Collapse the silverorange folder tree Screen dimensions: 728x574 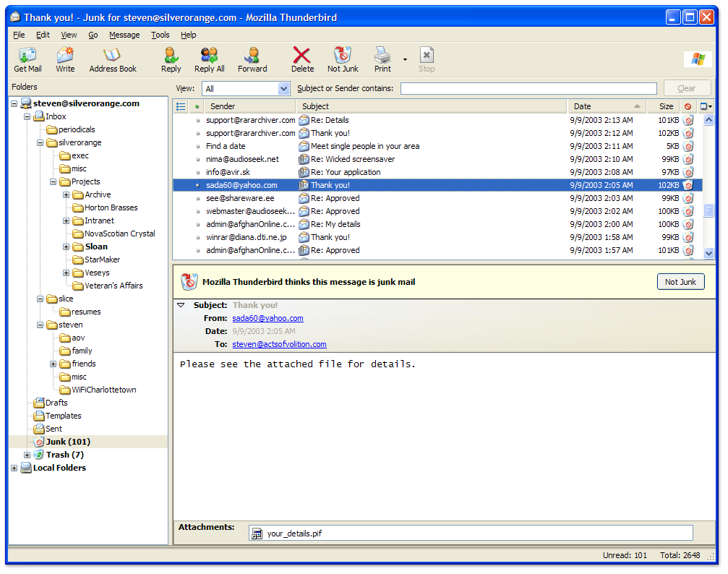click(41, 142)
